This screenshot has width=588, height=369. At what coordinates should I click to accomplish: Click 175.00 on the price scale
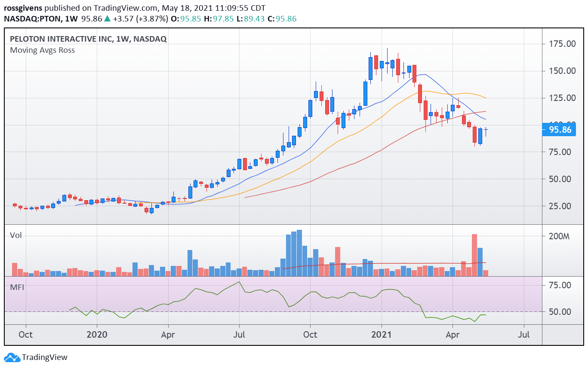562,44
